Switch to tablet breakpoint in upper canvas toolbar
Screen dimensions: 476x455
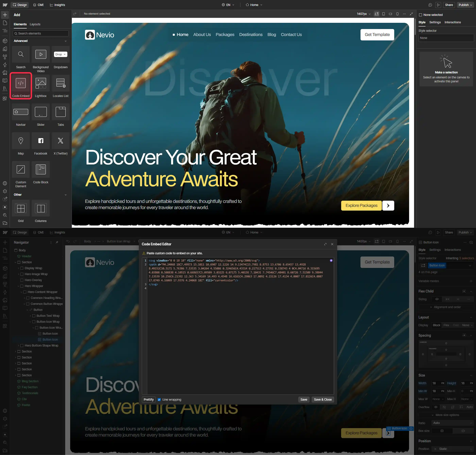pos(383,14)
